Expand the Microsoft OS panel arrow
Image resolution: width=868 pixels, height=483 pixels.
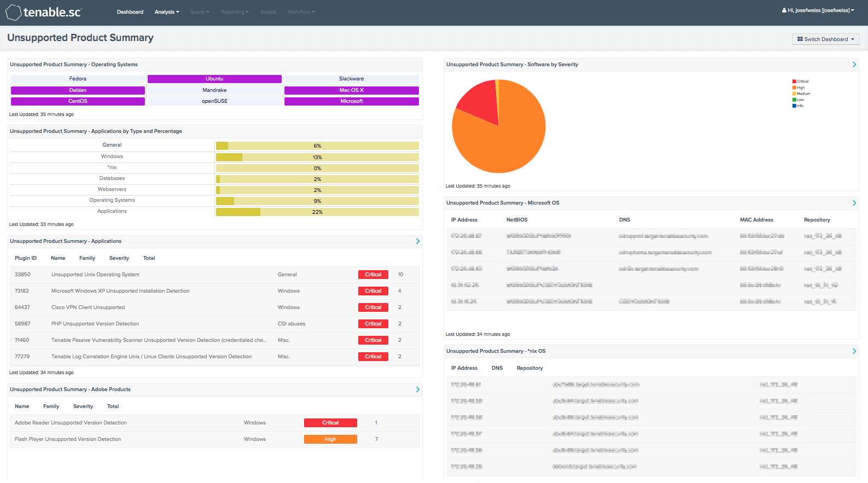[x=854, y=203]
